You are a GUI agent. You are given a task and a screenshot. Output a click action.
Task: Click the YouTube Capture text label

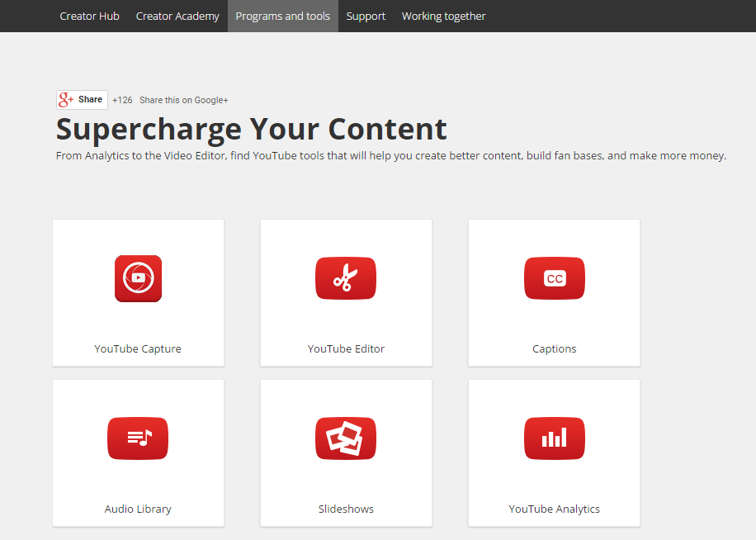pos(138,348)
